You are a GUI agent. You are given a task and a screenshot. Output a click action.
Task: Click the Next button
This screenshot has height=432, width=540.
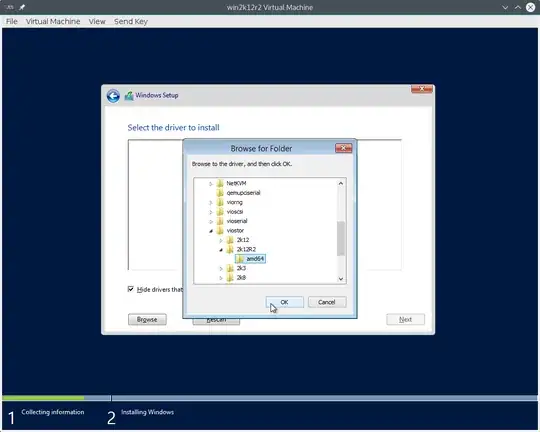pyautogui.click(x=405, y=319)
